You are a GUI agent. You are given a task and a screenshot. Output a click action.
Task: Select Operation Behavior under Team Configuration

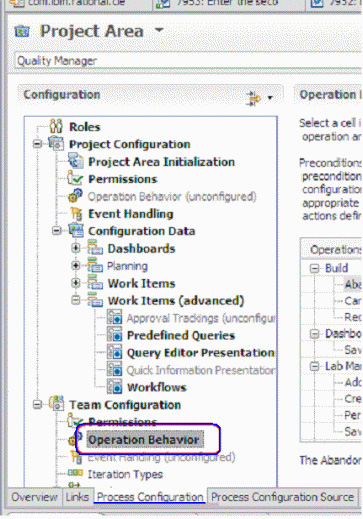pos(144,440)
